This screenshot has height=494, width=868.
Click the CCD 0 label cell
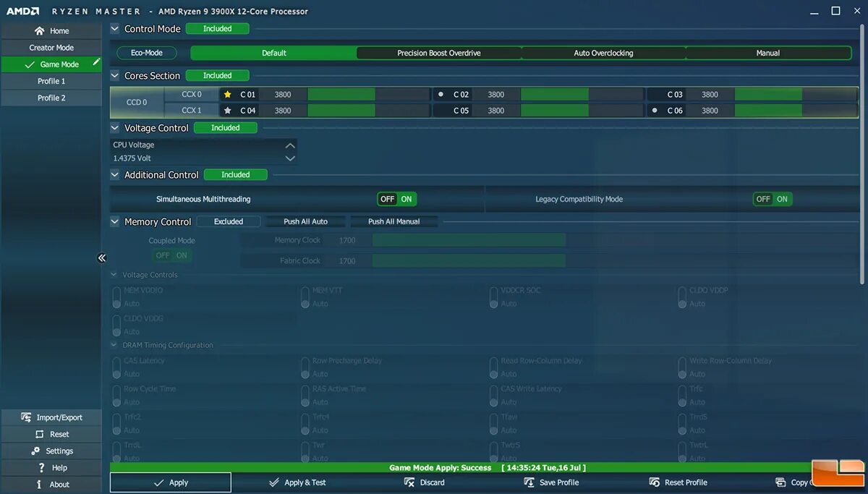pyautogui.click(x=137, y=102)
